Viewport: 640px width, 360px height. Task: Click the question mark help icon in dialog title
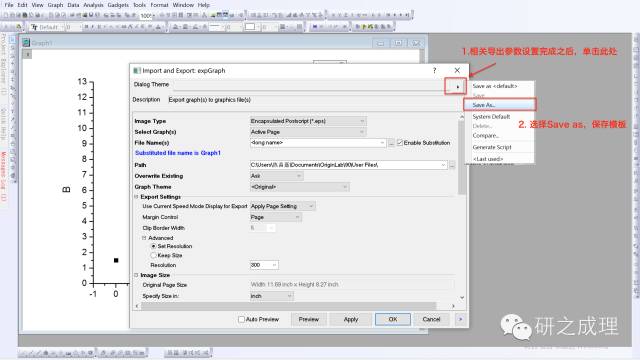tap(434, 70)
